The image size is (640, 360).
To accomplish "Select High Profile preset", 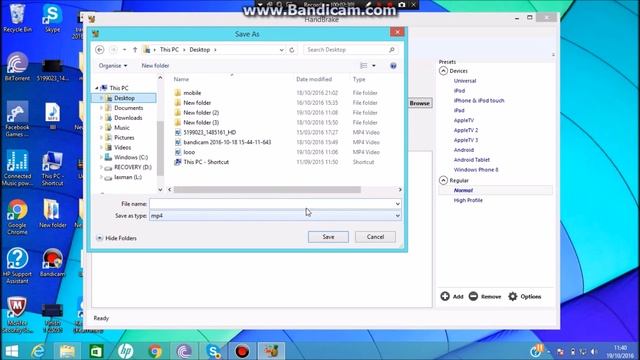I will click(468, 200).
